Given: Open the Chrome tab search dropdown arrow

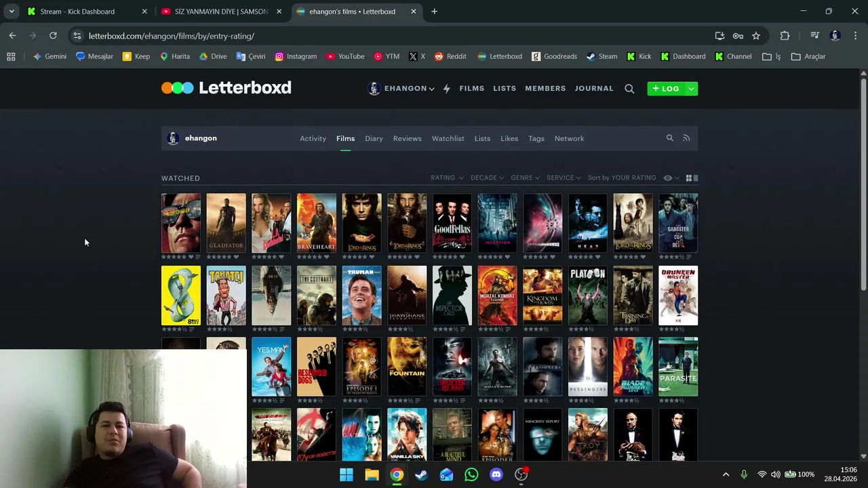Looking at the screenshot, I should click(12, 12).
